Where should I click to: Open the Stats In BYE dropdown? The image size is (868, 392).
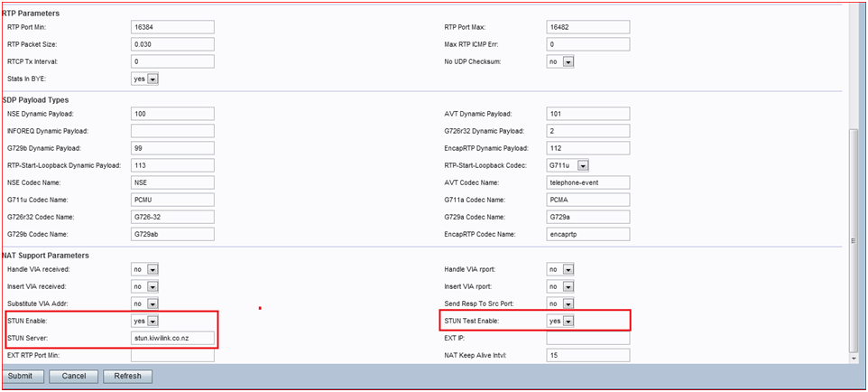(145, 79)
